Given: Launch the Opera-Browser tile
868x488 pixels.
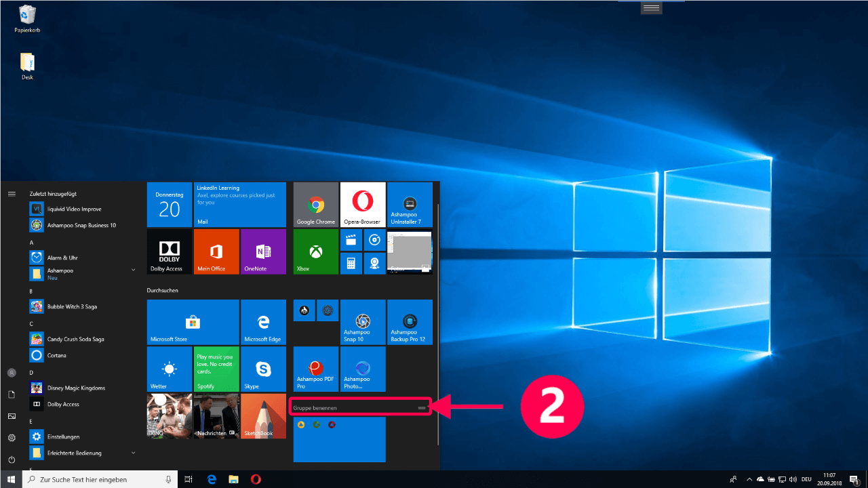Looking at the screenshot, I should (x=363, y=204).
